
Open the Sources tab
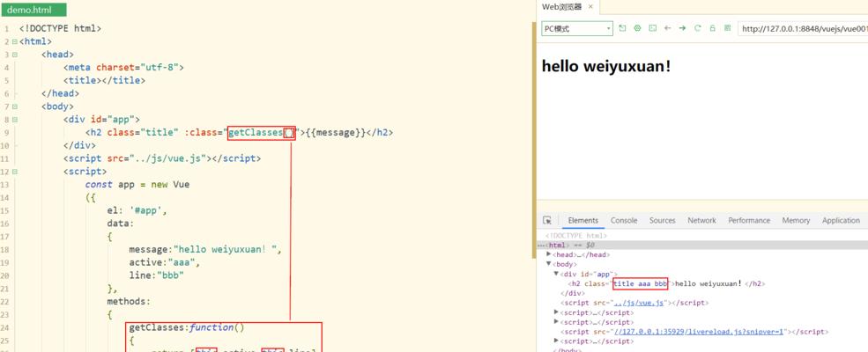pyautogui.click(x=662, y=220)
